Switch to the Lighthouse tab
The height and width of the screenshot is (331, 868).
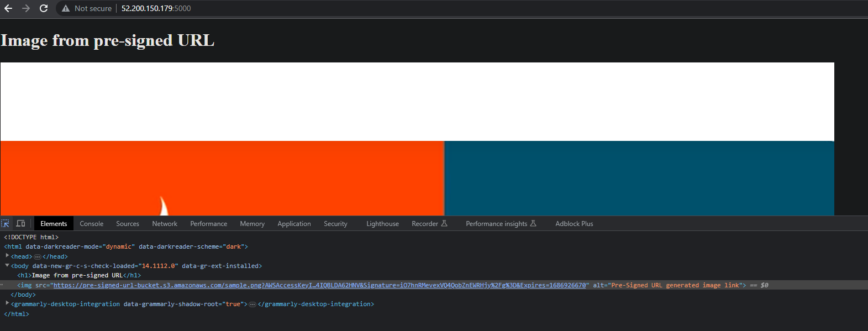(x=382, y=224)
